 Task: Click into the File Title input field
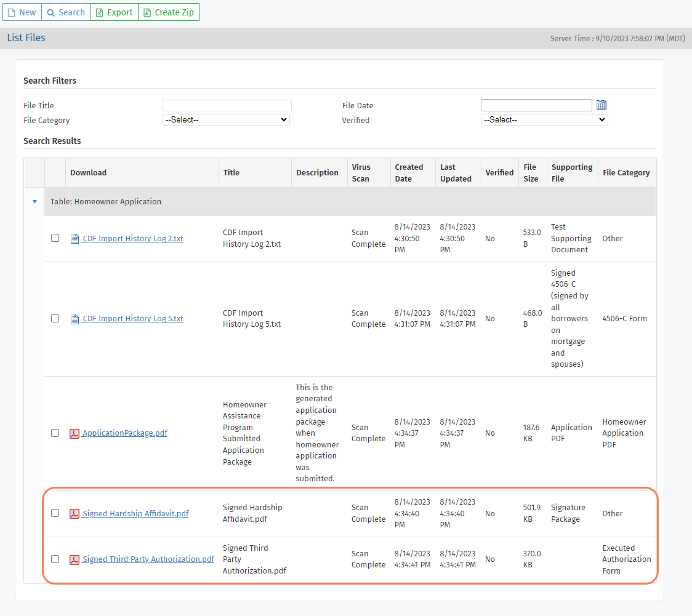point(227,105)
